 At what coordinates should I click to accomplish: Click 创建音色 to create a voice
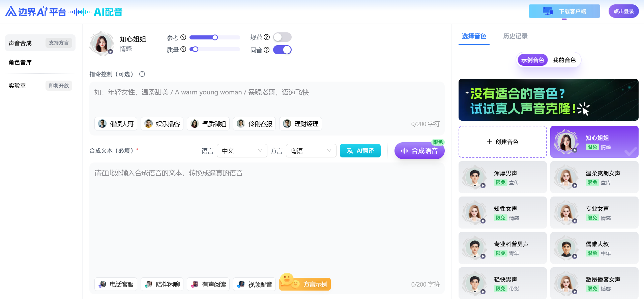(x=502, y=142)
